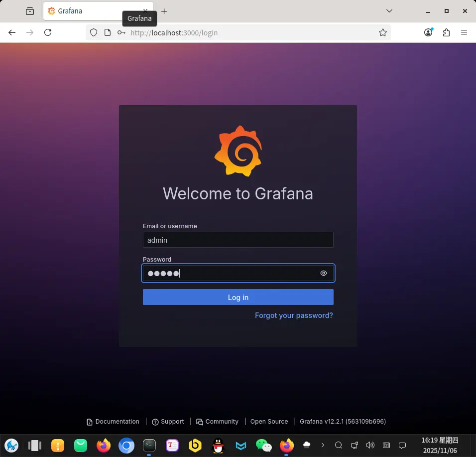Click the Grafana v12.2.1 version text
The width and height of the screenshot is (476, 457).
click(343, 422)
